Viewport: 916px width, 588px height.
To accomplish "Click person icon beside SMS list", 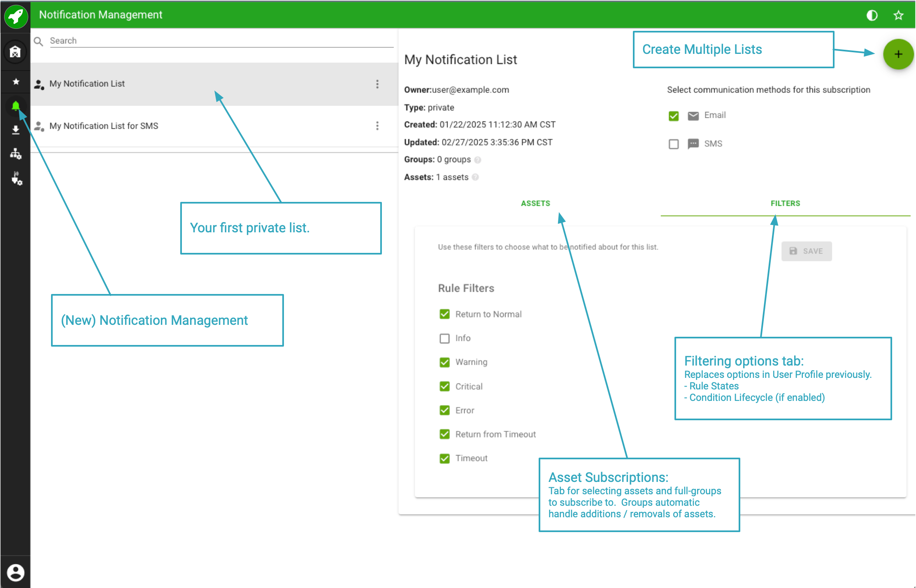I will (x=39, y=126).
